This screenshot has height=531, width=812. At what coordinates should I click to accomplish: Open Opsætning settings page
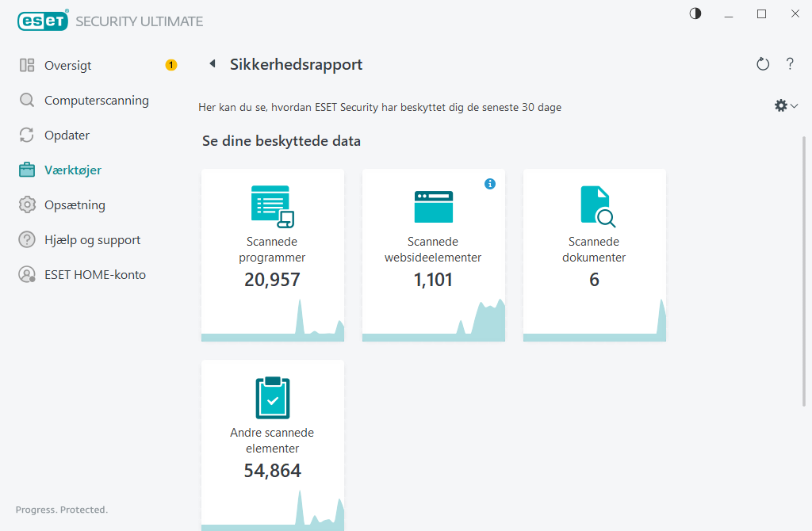(x=75, y=205)
